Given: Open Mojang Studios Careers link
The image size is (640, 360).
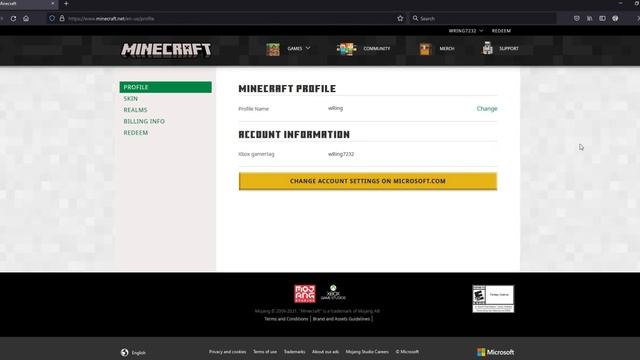Looking at the screenshot, I should [367, 351].
